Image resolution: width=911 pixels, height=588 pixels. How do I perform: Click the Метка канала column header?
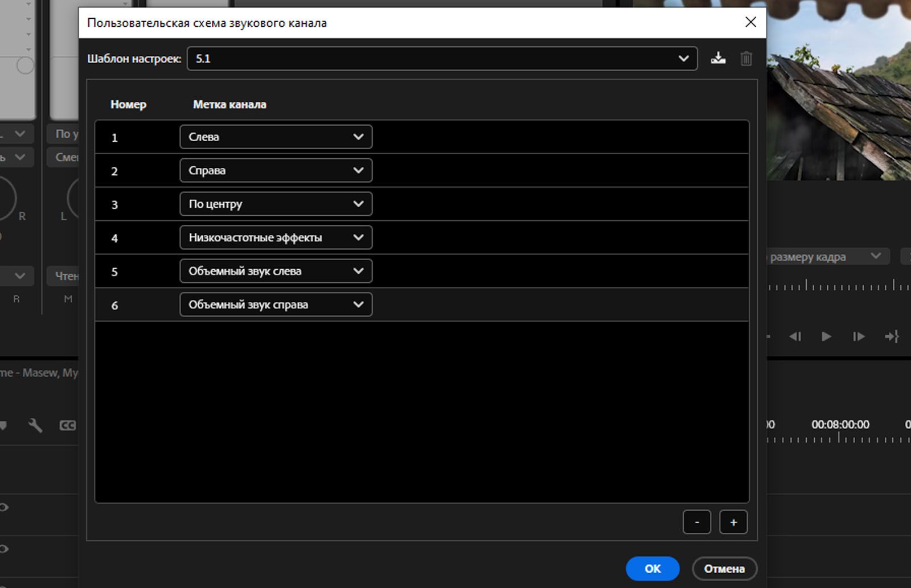pyautogui.click(x=229, y=104)
